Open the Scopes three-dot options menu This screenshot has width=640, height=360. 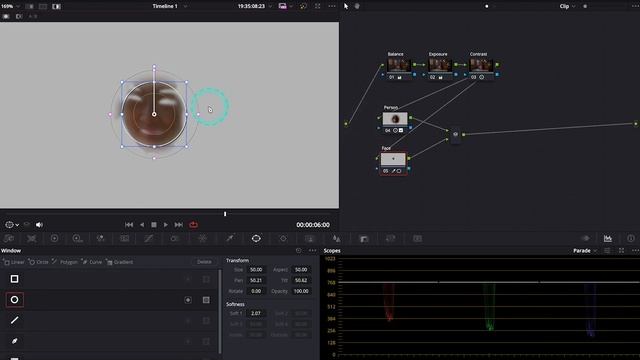(x=635, y=251)
